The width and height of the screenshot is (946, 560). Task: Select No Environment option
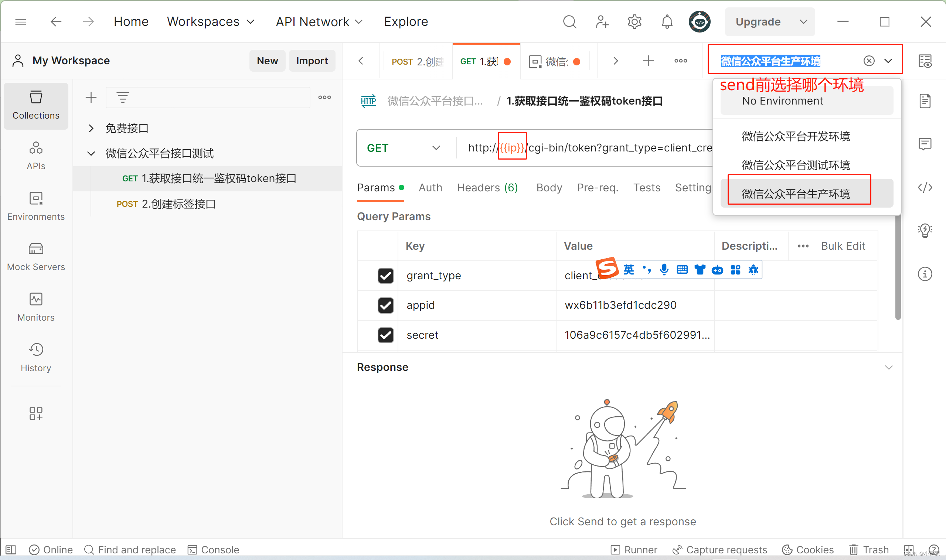point(807,100)
